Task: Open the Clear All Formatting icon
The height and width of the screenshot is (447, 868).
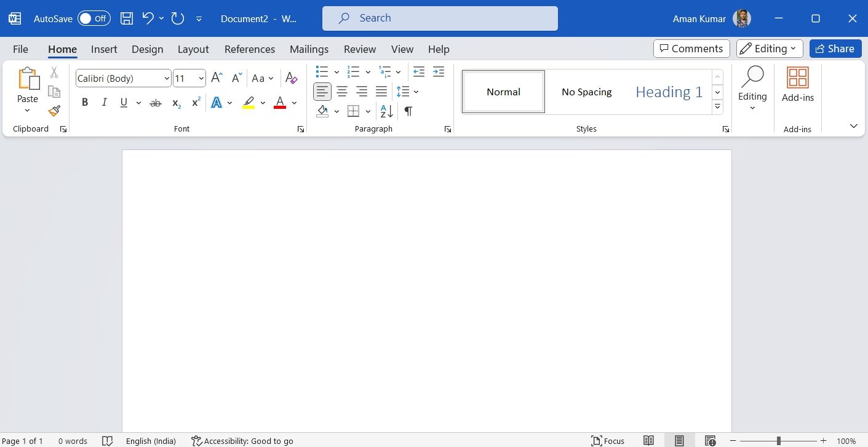Action: tap(291, 78)
